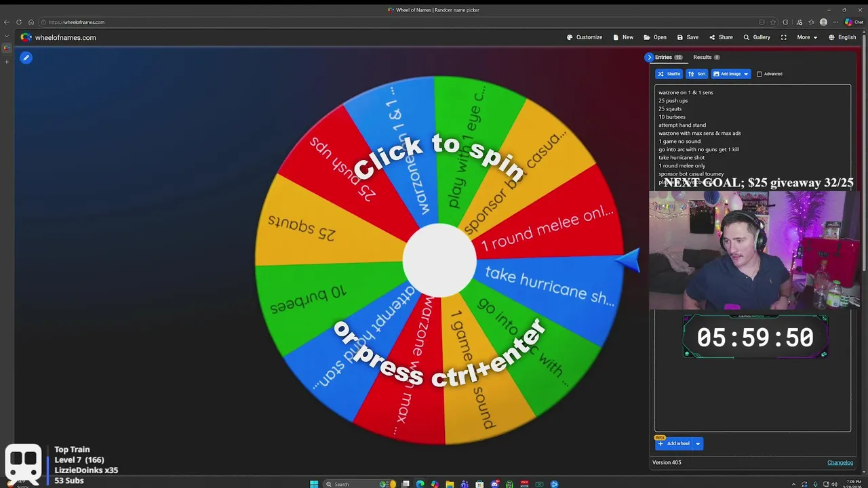Viewport: 868px width, 488px height.
Task: Open the wheel Gallery
Action: [x=757, y=37]
